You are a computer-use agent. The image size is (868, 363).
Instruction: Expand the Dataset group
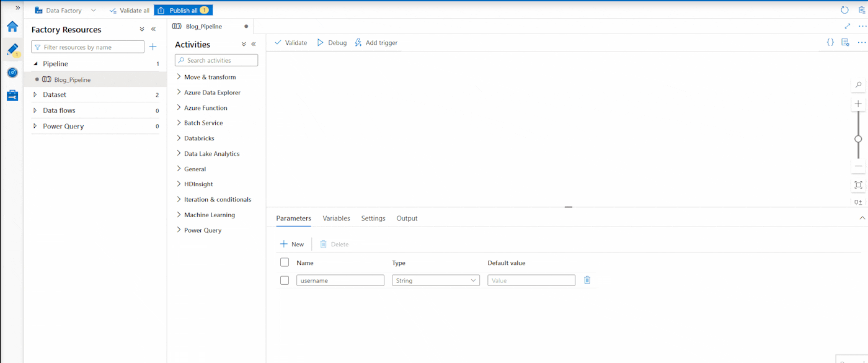pos(35,95)
